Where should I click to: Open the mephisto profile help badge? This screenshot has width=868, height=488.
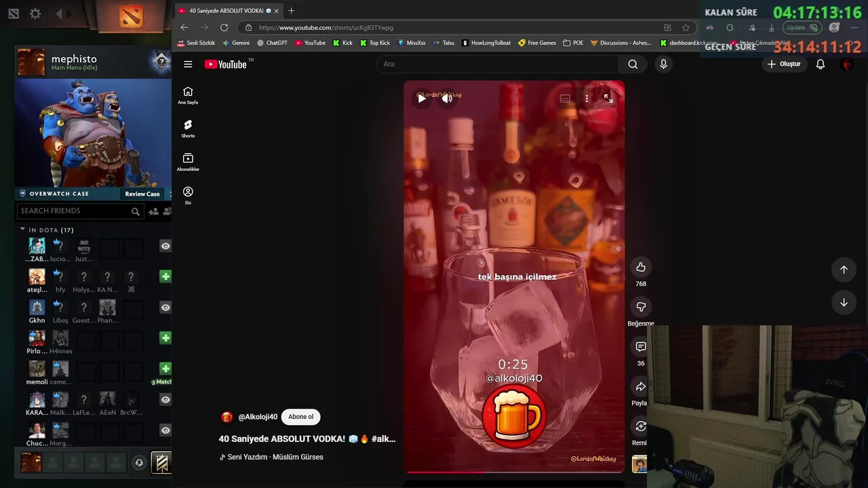(161, 62)
